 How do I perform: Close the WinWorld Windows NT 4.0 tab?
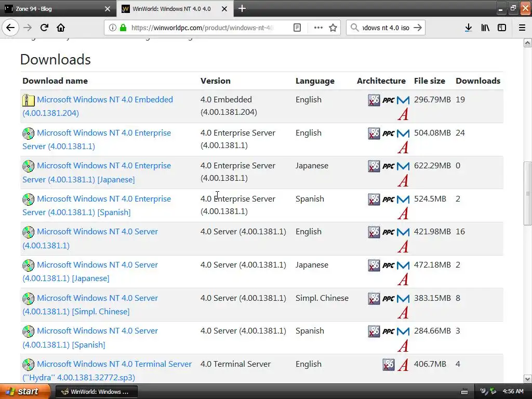(224, 9)
